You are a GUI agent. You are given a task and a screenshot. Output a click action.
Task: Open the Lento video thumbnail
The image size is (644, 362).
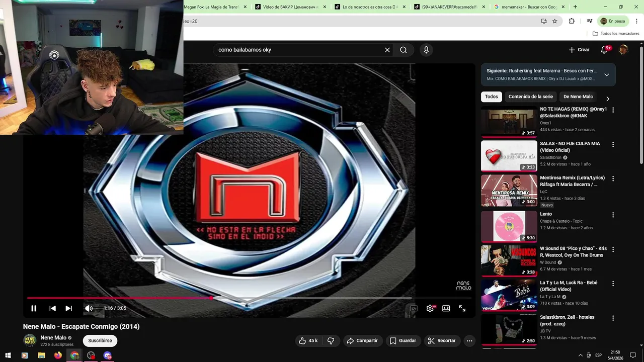[x=509, y=226]
